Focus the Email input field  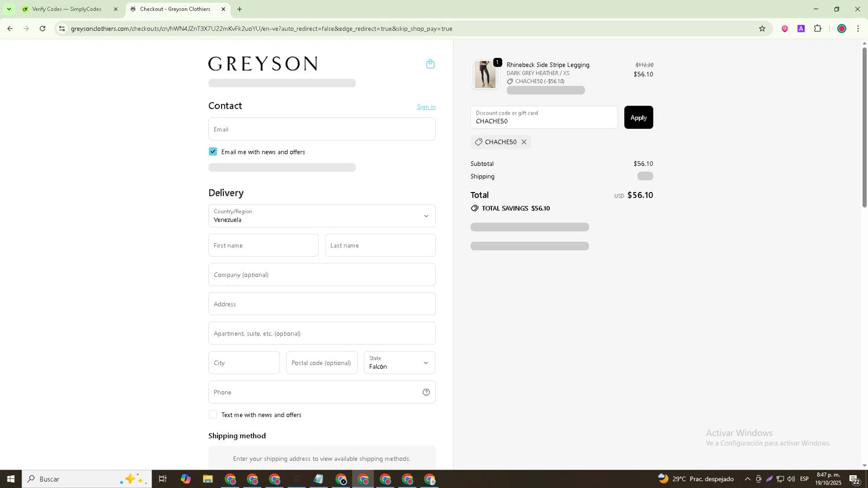click(322, 129)
